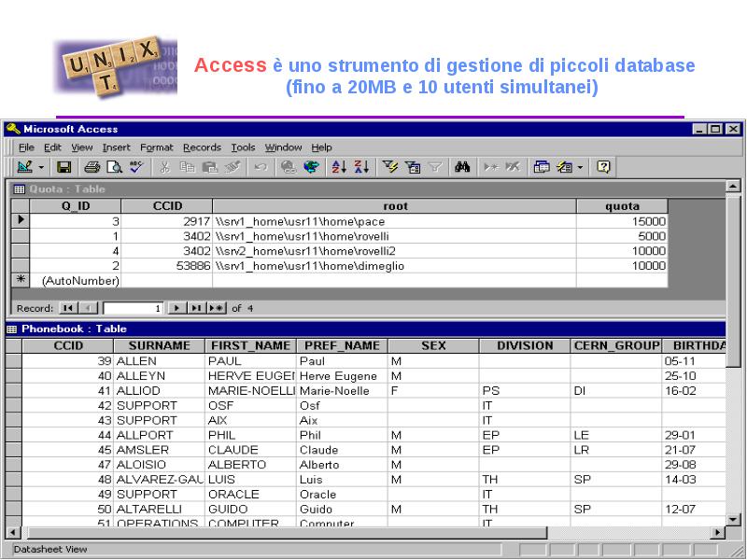The image size is (747, 560).
Task: Click the Cut scissors icon
Action: coord(164,167)
